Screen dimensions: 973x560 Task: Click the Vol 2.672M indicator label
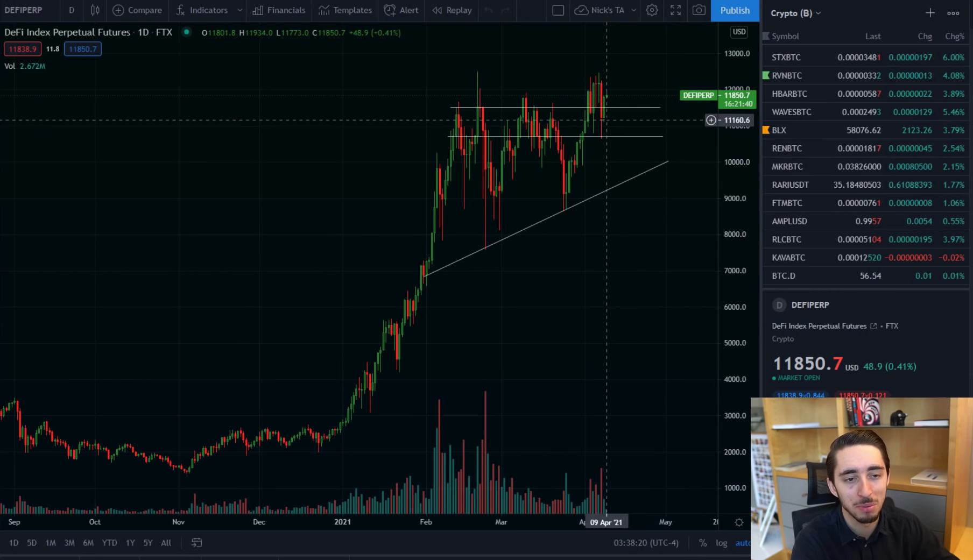(x=25, y=66)
